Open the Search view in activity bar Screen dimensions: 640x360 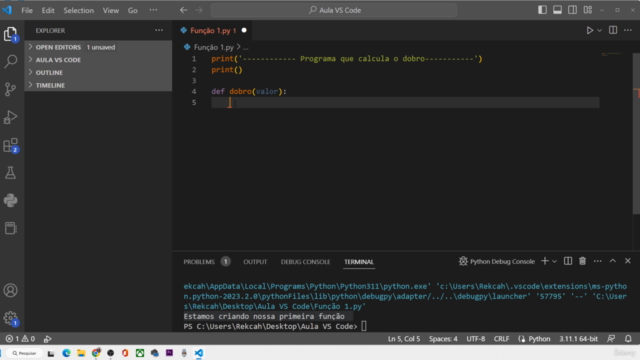(x=11, y=61)
